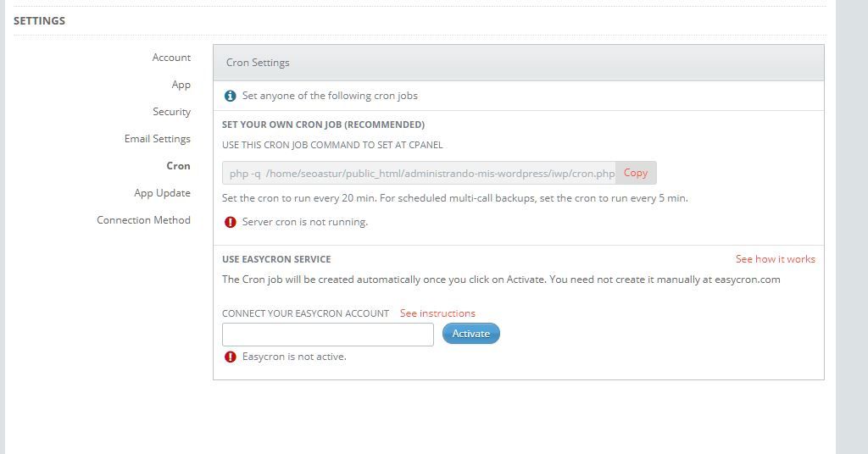The height and width of the screenshot is (454, 868).
Task: Focus the Easycron account input field
Action: coord(328,335)
